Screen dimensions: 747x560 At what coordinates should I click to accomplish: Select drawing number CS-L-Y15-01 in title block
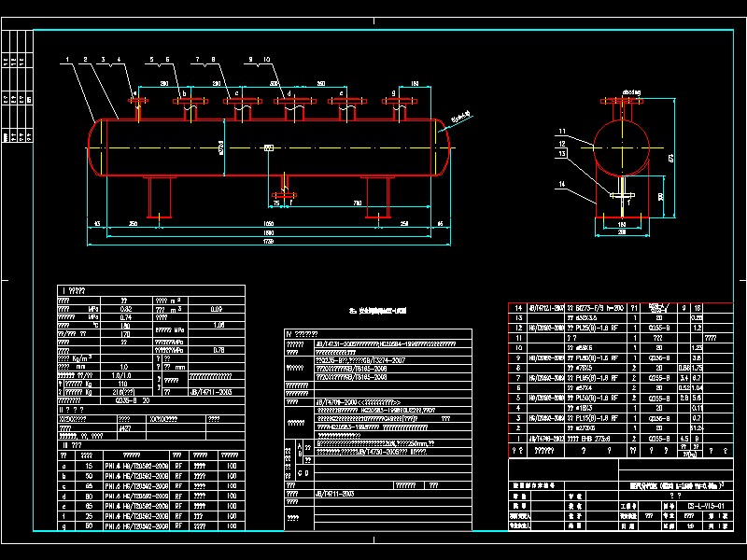click(x=707, y=506)
